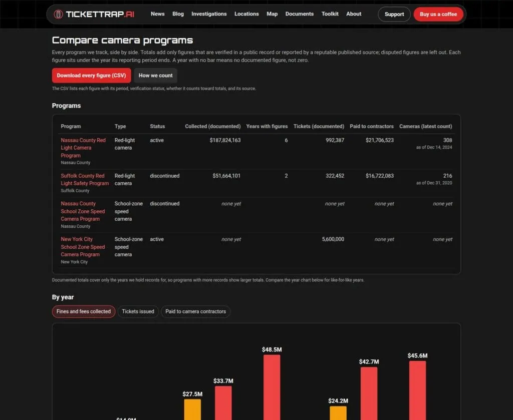513x420 pixels.
Task: Download every figure as CSV
Action: point(91,76)
